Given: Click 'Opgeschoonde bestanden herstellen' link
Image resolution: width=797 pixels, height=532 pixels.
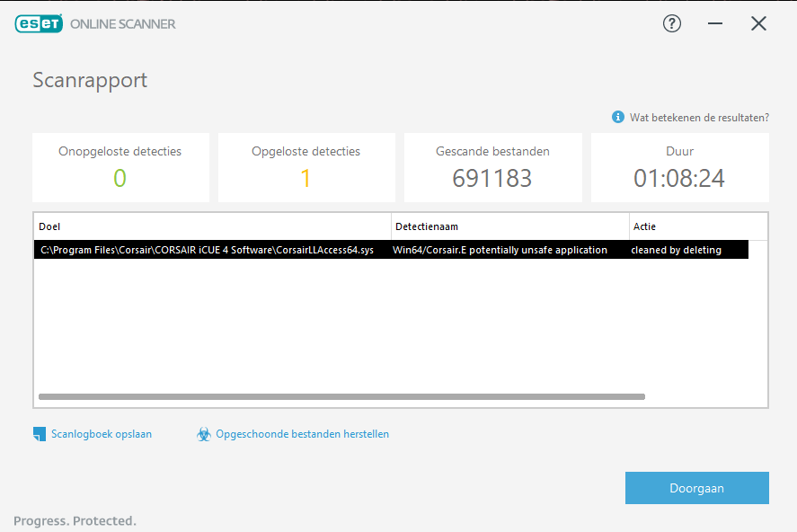Looking at the screenshot, I should pyautogui.click(x=302, y=434).
